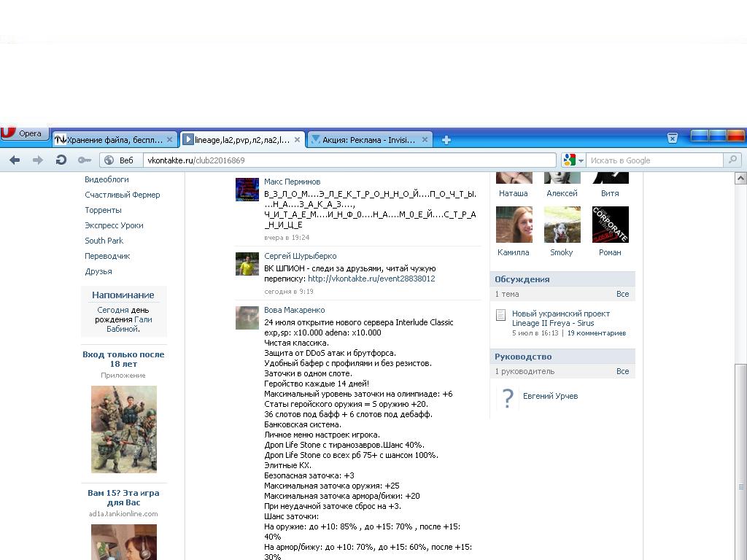Image resolution: width=747 pixels, height=560 pixels.
Task: Open Вова Макаренко profile name
Action: 295,310
